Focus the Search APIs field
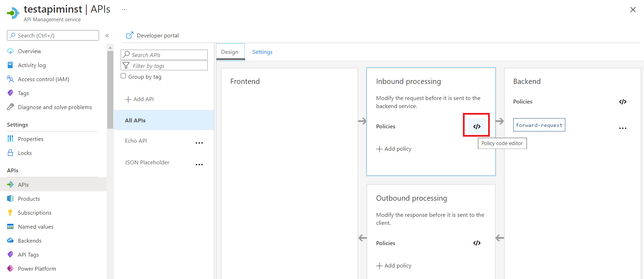 click(x=164, y=55)
